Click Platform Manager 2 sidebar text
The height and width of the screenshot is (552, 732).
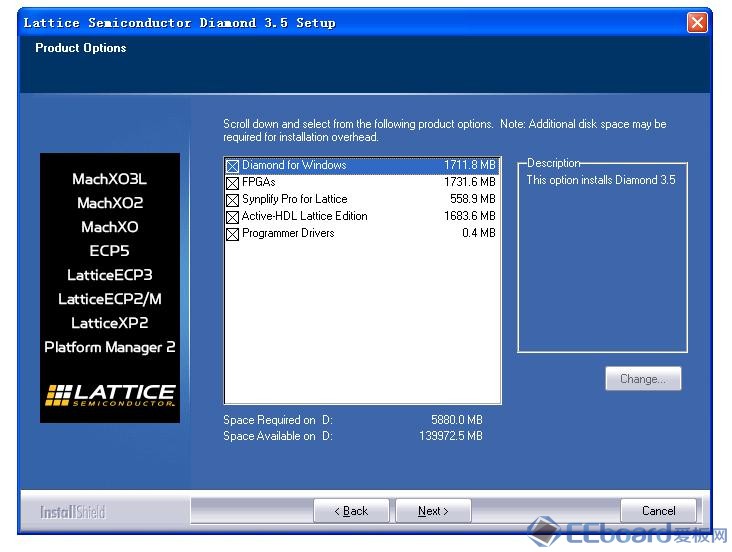(x=110, y=347)
